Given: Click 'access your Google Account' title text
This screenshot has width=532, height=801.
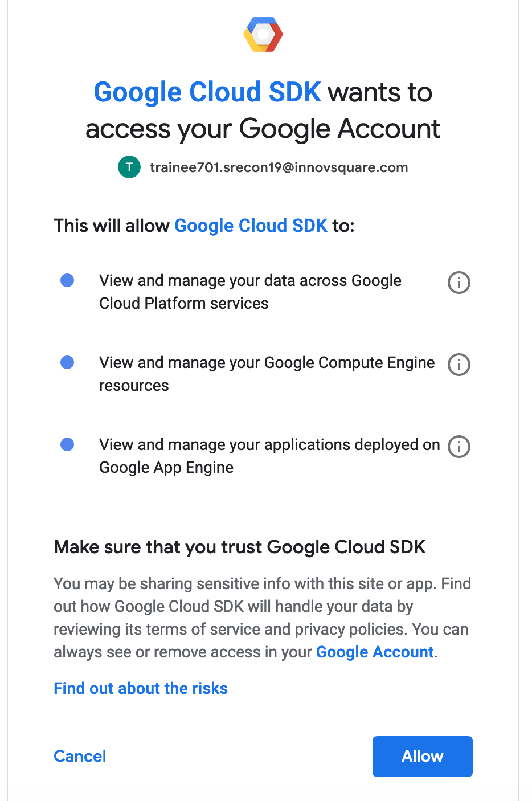Looking at the screenshot, I should [x=263, y=129].
